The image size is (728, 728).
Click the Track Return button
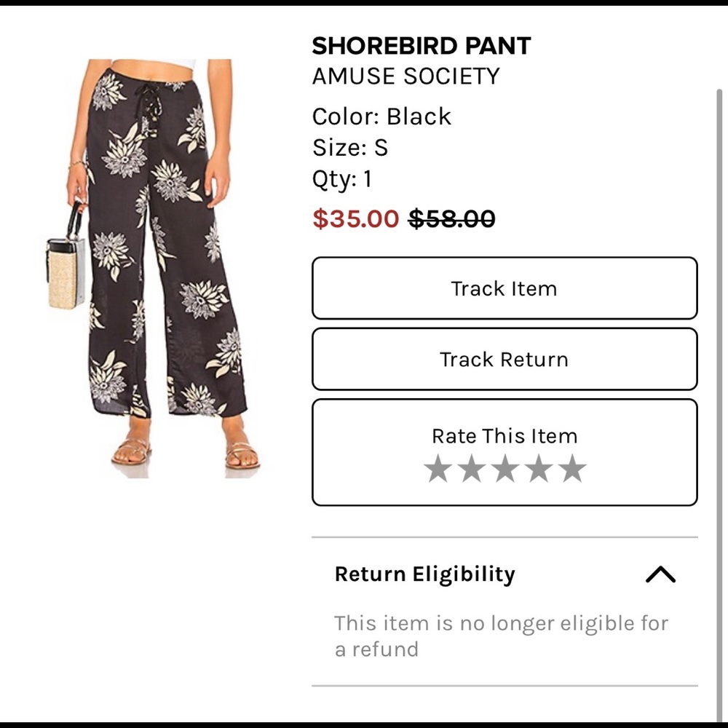pos(505,359)
